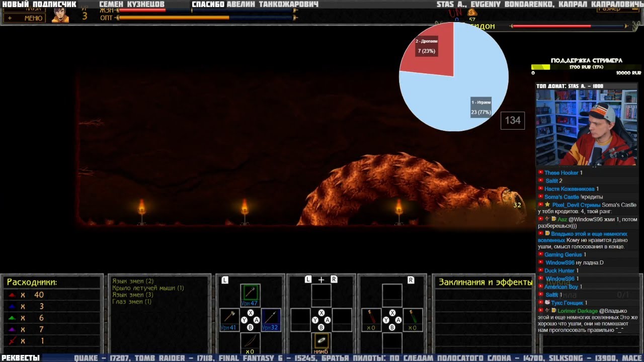The width and height of the screenshot is (644, 362).
Task: Click the R shoulder button badge on items panel
Action: pos(411,280)
